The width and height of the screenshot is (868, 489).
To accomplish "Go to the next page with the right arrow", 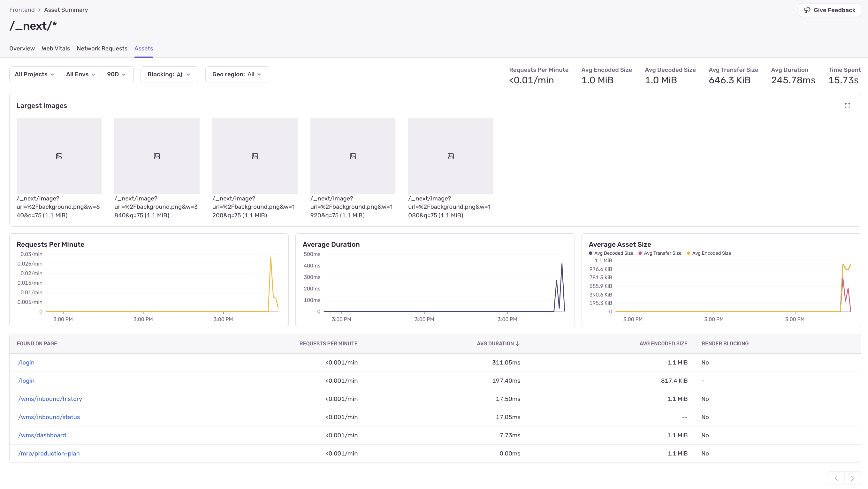I will tap(852, 478).
